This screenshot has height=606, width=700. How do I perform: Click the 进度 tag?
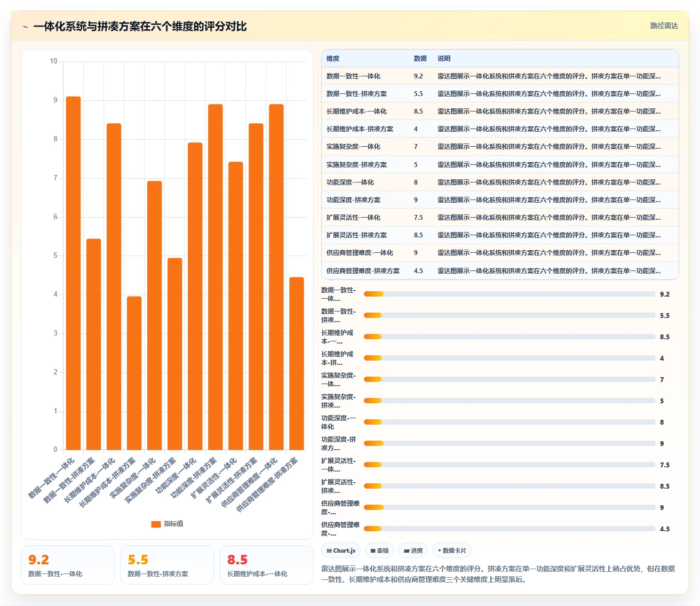[x=413, y=551]
